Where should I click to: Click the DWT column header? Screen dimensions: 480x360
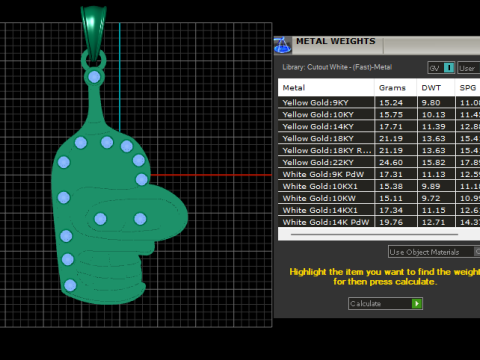(x=436, y=88)
